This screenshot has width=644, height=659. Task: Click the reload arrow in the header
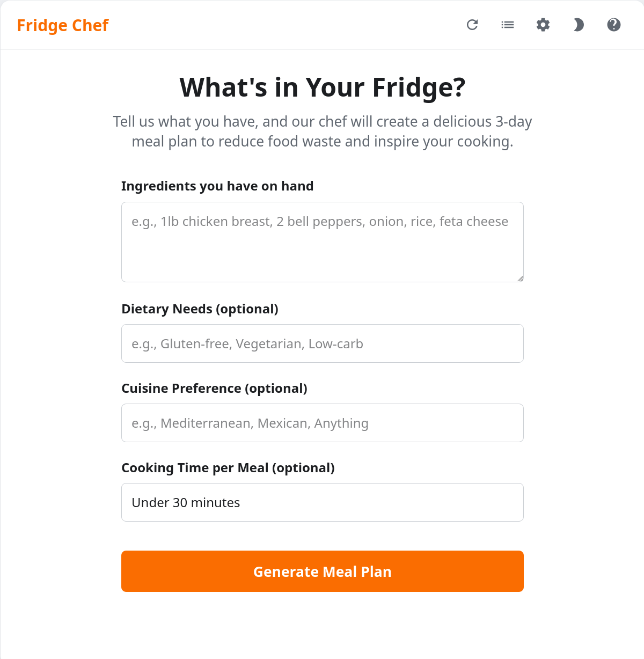472,25
